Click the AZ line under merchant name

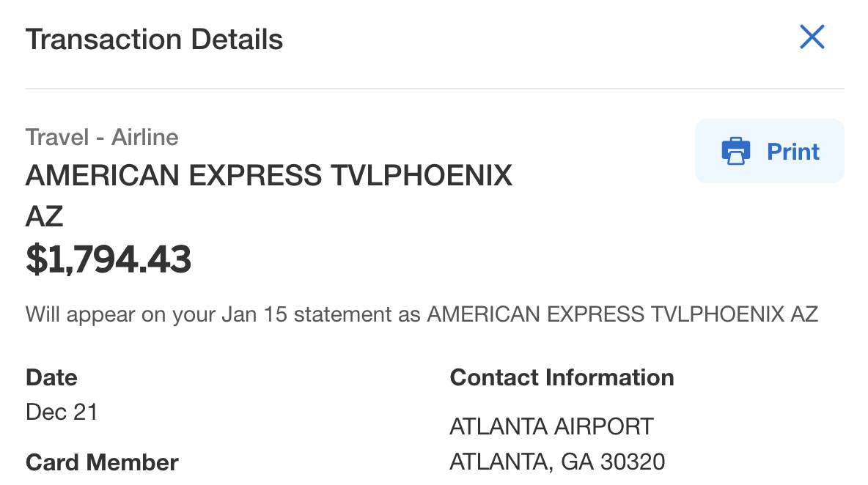(x=45, y=217)
